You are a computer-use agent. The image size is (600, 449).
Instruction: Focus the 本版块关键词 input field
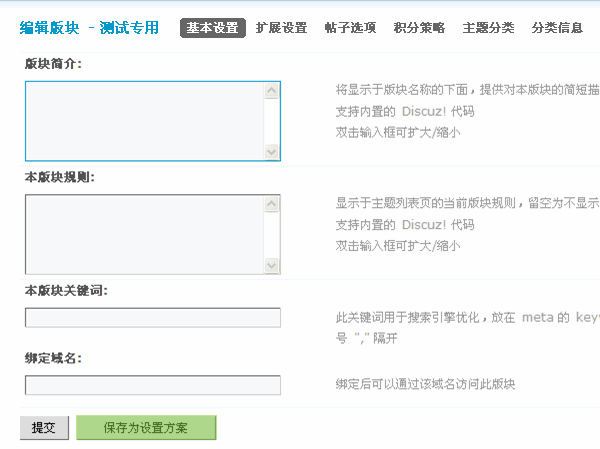[x=152, y=318]
